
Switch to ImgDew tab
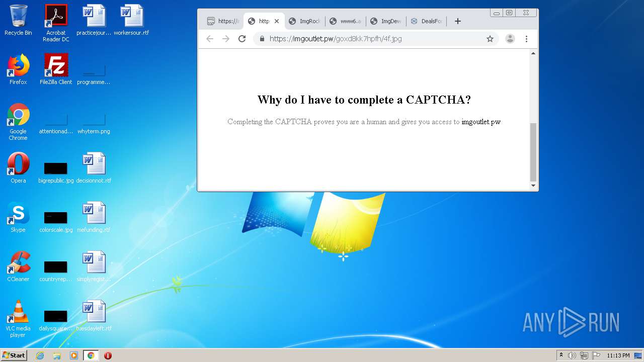point(386,21)
